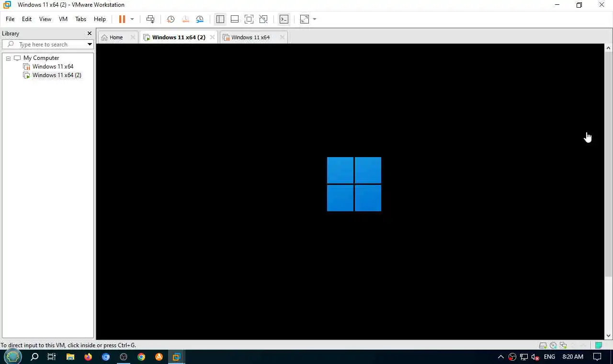Open the clock showing 8:20 AM
Image resolution: width=613 pixels, height=364 pixels.
pyautogui.click(x=573, y=357)
